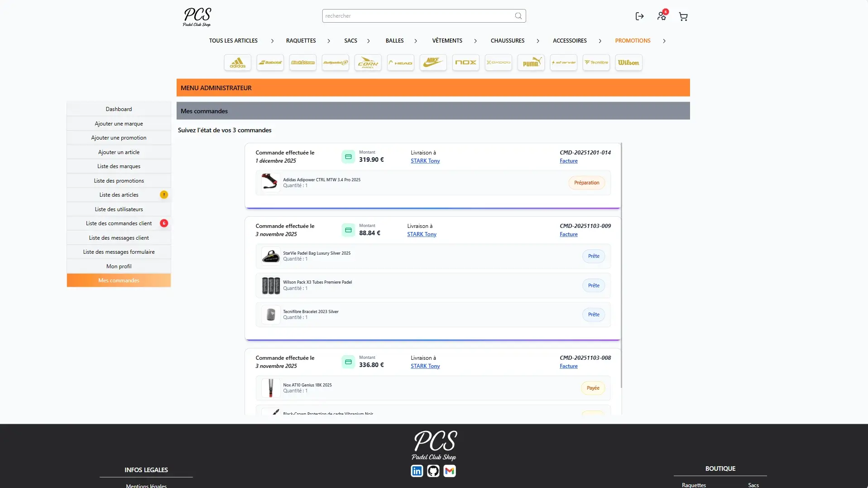Open the orange PROMOTIONS menu item
This screenshot has width=868, height=488.
click(633, 41)
